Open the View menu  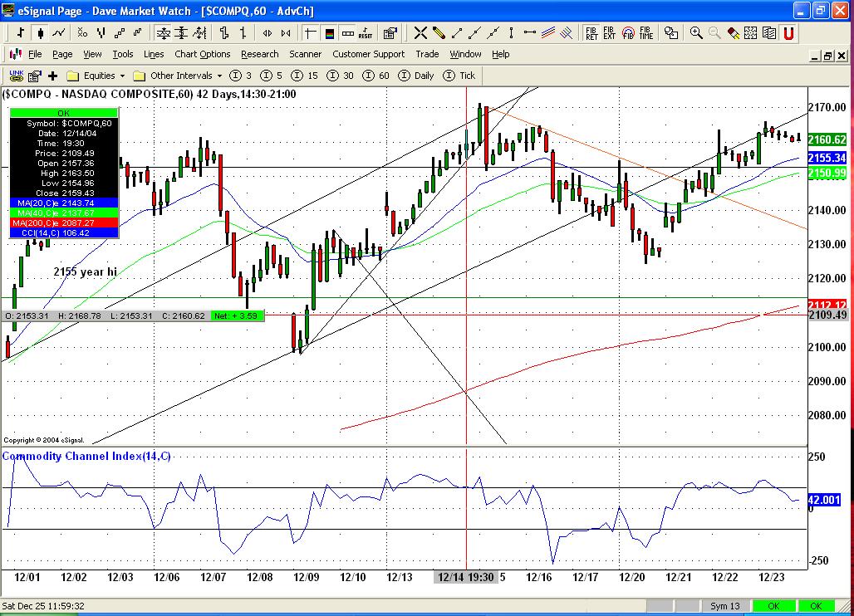click(92, 55)
